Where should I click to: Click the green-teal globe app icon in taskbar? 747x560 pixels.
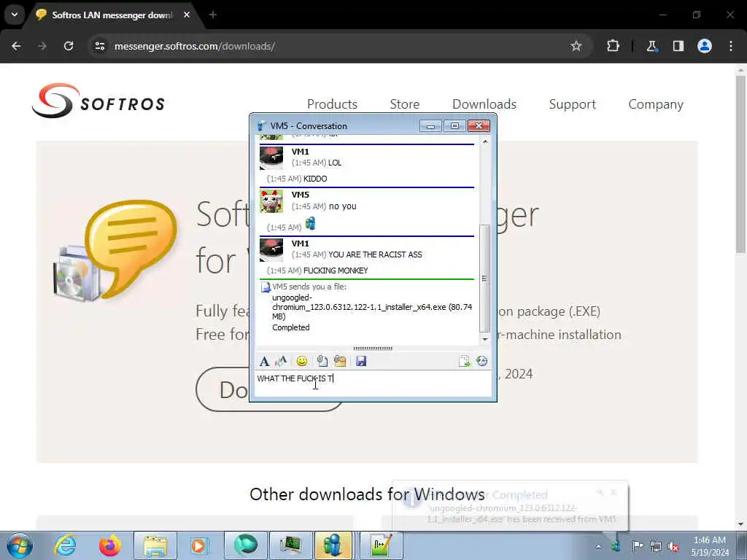(x=245, y=545)
